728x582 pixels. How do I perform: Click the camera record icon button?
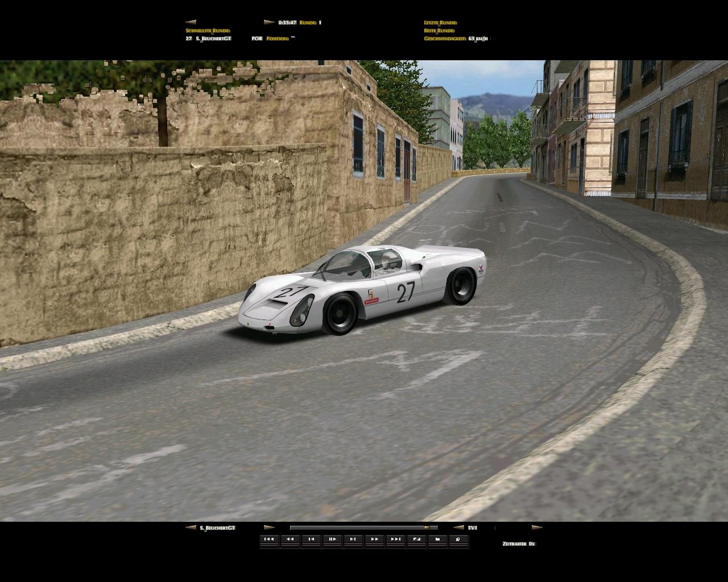[x=437, y=539]
